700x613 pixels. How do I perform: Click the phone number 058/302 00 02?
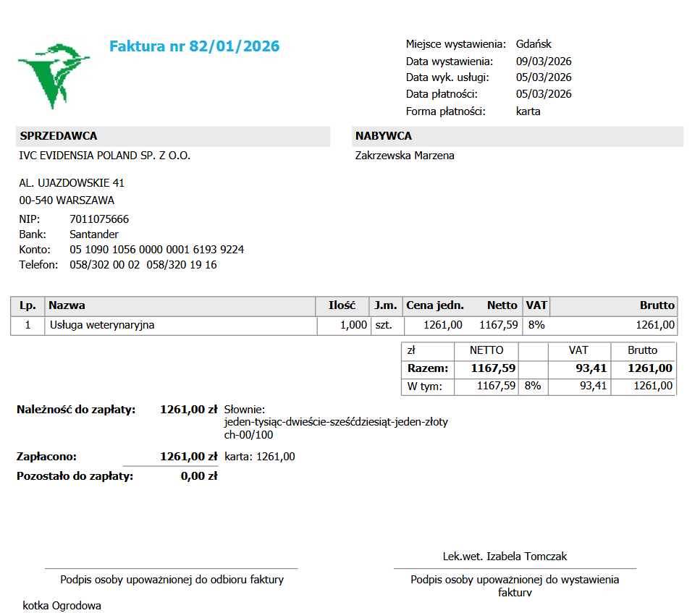[104, 265]
